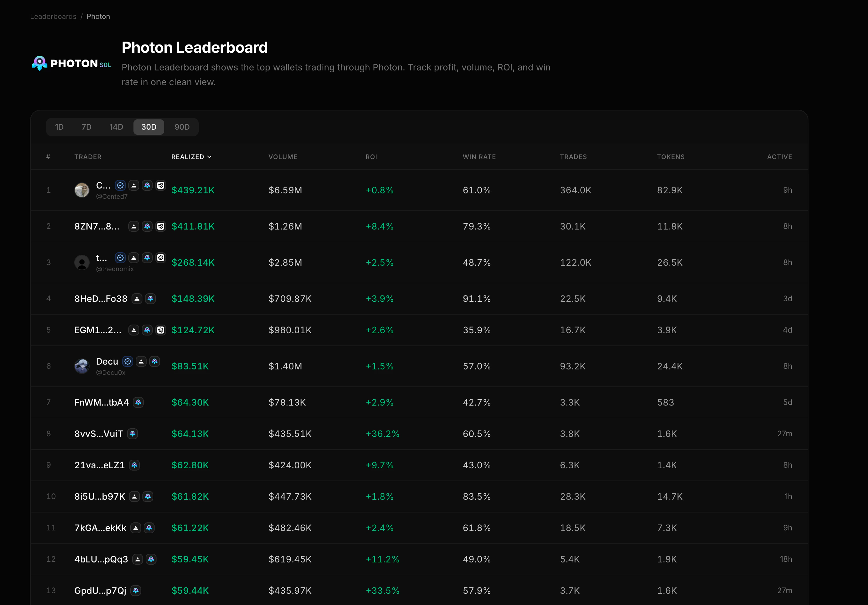Viewport: 868px width, 605px height.
Task: Switch to the 90D timeframe tab
Action: click(x=182, y=127)
